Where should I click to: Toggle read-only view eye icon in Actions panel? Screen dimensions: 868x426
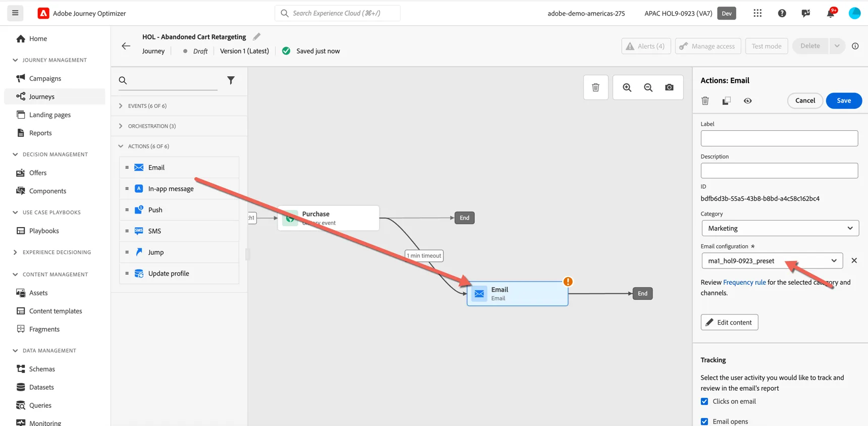747,100
